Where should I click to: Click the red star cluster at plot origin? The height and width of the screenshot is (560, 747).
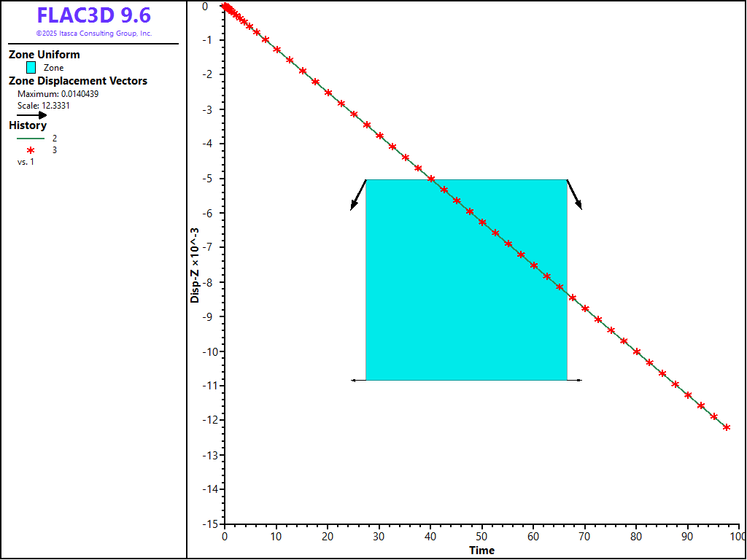(x=228, y=9)
